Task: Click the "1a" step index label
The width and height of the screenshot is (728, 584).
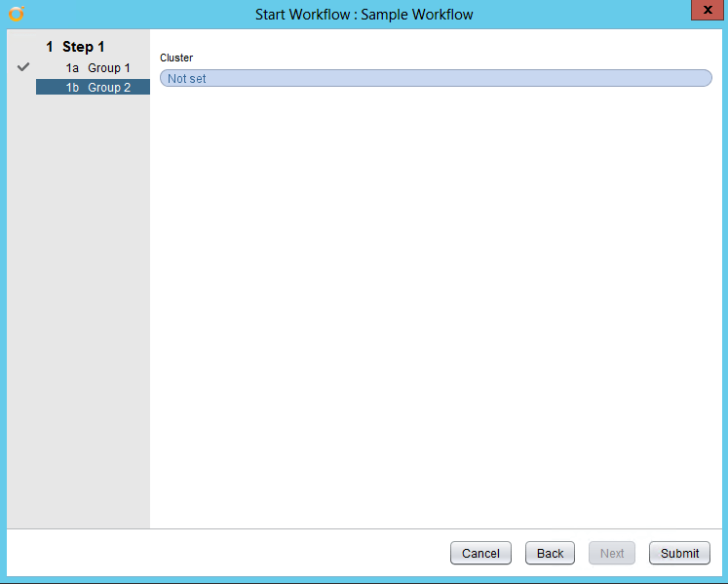Action: click(72, 68)
